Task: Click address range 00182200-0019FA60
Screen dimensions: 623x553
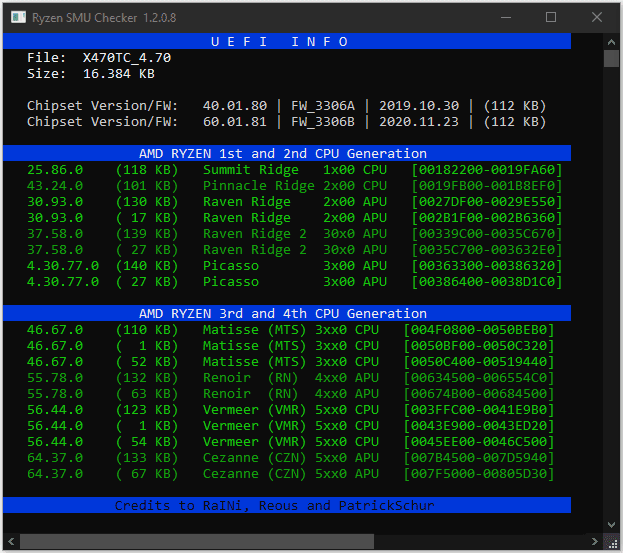Action: 487,170
